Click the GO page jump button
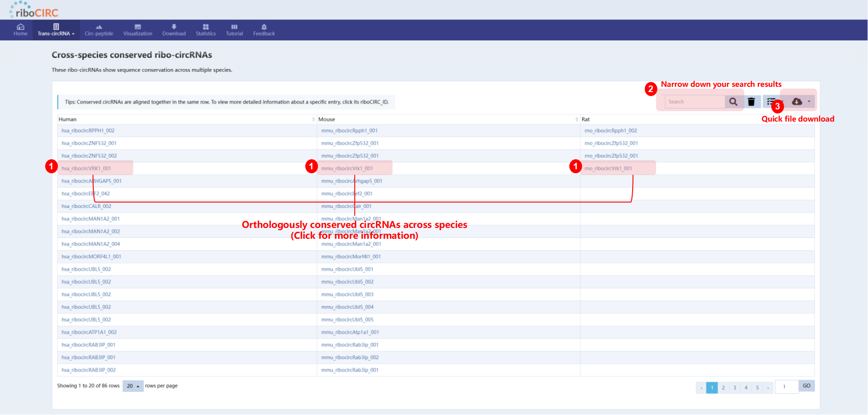This screenshot has height=415, width=868. tap(806, 386)
